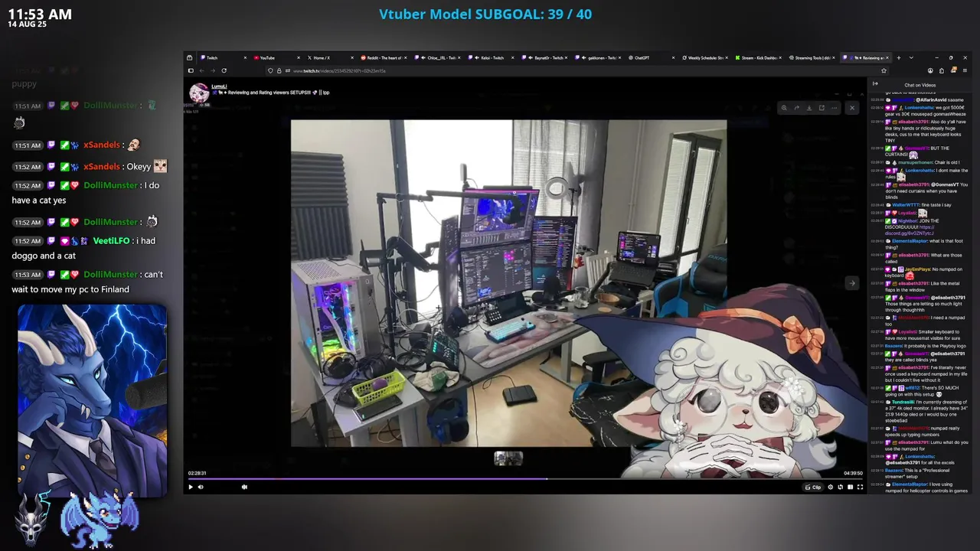Reload the Twitch page
Viewport: 980px width, 551px height.
coord(224,70)
